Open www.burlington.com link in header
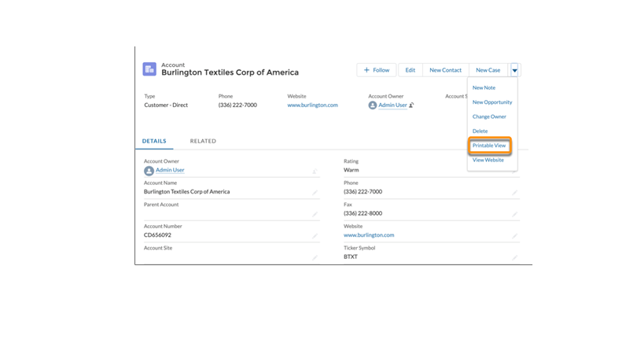644x362 pixels. 312,105
